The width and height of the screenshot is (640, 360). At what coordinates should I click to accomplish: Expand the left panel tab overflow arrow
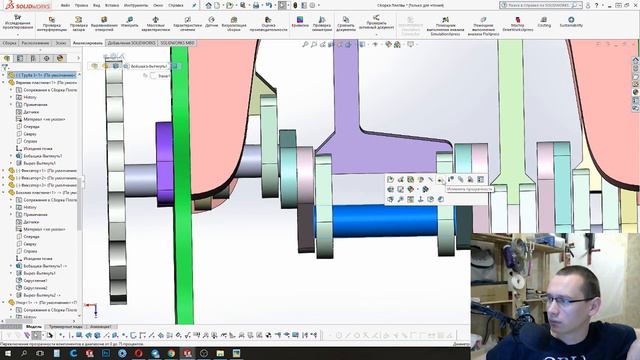tap(78, 58)
